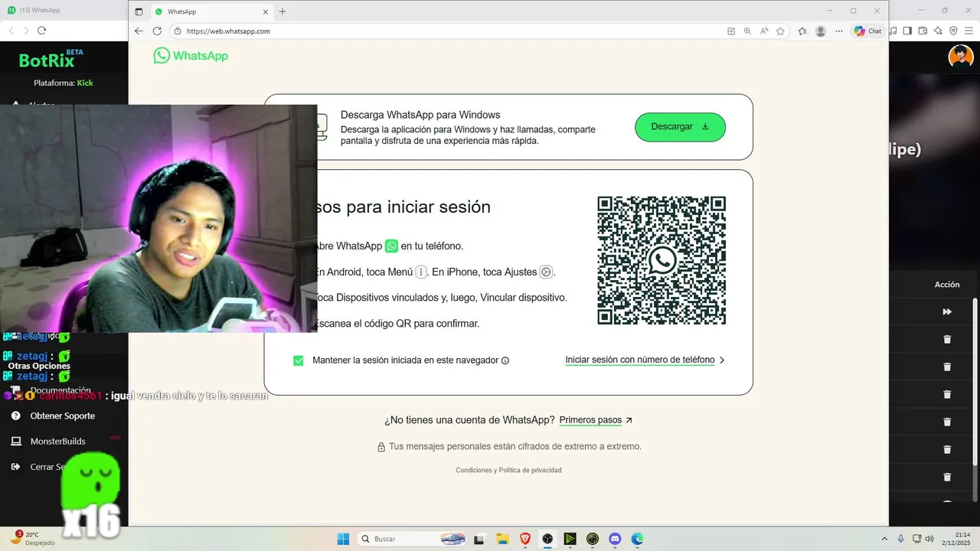Open a new tab in Edge
This screenshot has width=980, height=551.
(x=283, y=11)
